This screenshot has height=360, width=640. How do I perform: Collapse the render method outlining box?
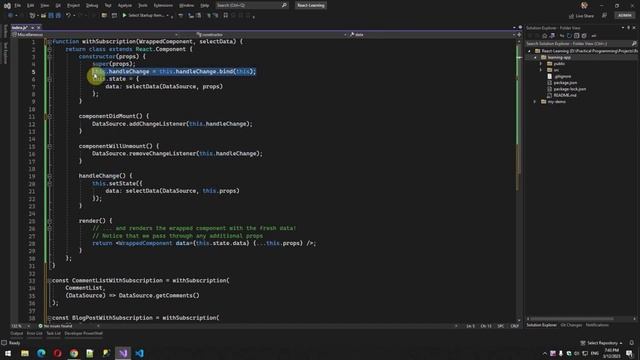(49, 221)
